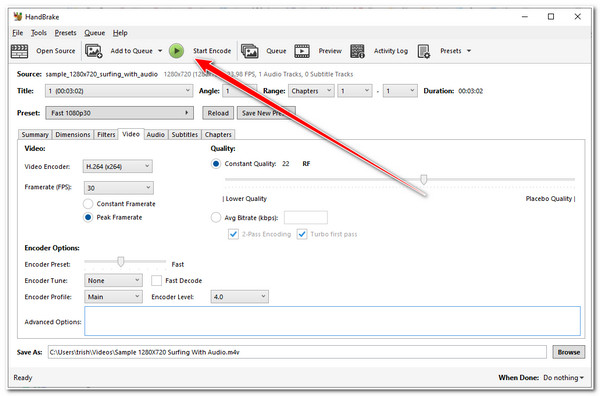Click the Browse button
600x396 pixels.
[569, 352]
